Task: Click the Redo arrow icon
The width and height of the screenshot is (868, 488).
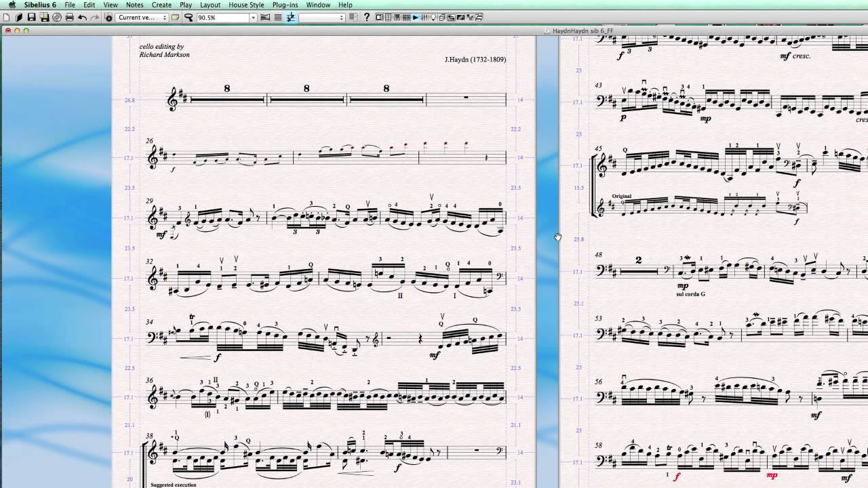Action: click(x=94, y=18)
